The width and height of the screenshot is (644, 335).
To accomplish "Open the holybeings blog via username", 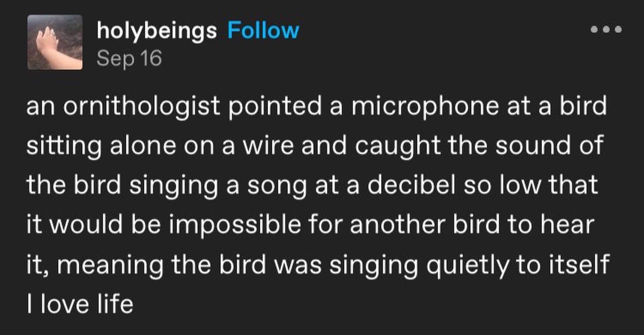I will click(156, 30).
